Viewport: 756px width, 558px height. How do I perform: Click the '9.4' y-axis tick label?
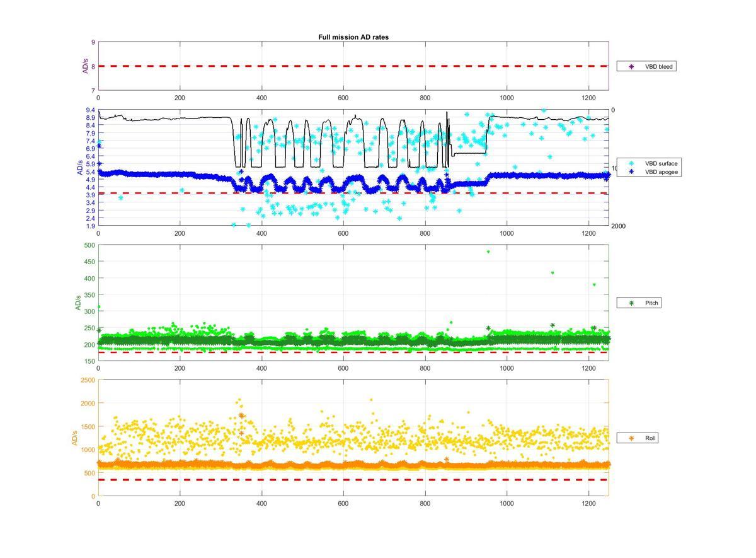90,110
